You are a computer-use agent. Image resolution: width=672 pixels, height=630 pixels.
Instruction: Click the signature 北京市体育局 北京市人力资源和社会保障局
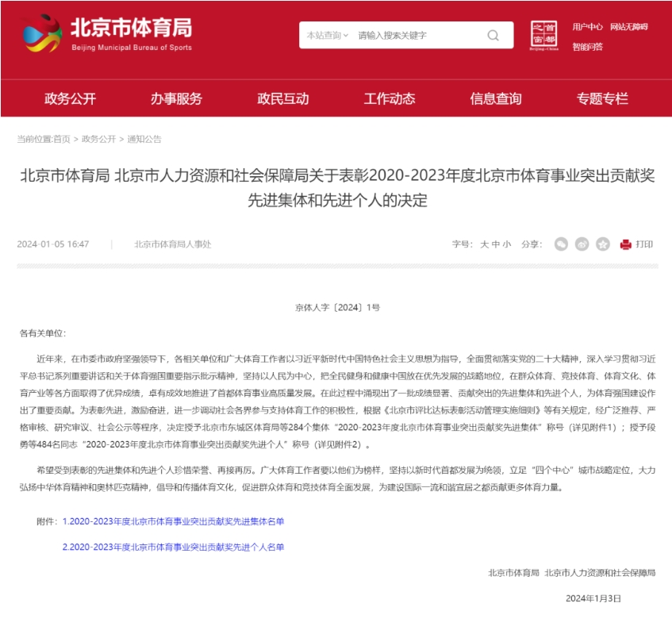572,573
